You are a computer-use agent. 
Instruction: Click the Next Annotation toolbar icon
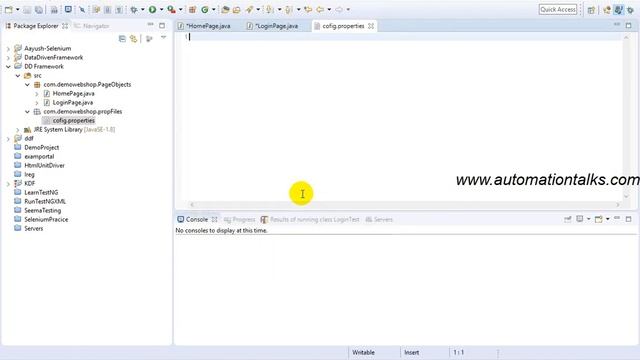coord(270,9)
